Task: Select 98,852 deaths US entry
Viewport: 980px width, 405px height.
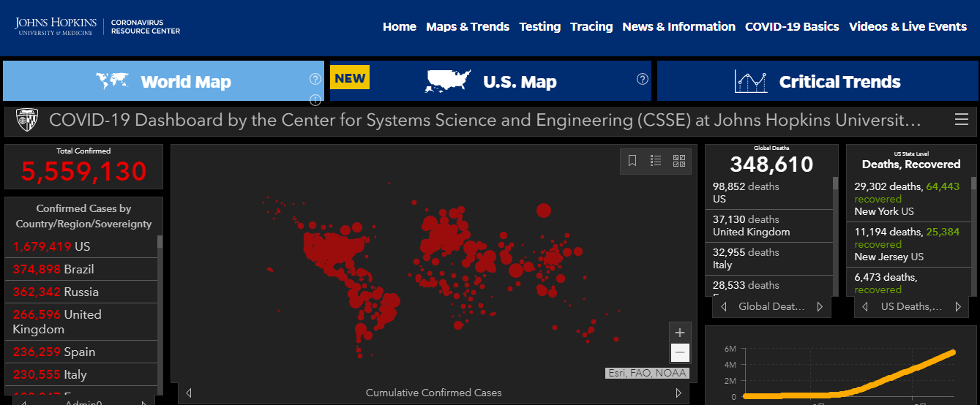Action: [x=769, y=193]
